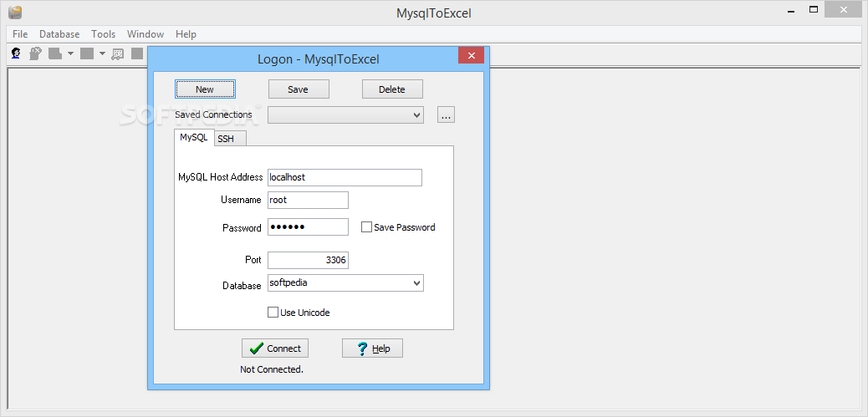
Task: Open the arrow beside the page-shaped icon
Action: (70, 53)
